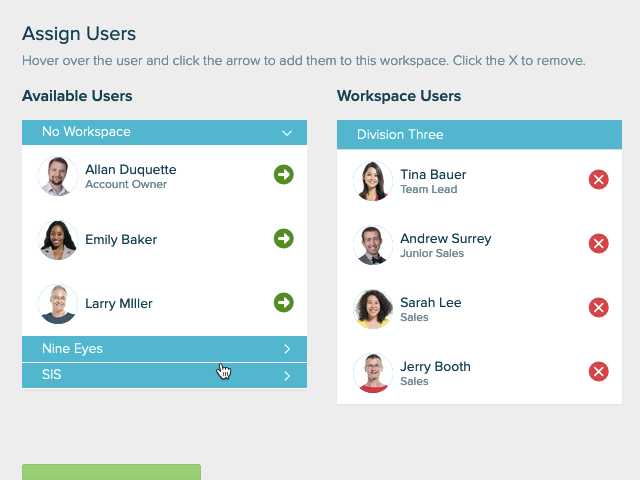Collapse the No Workspace group chevron
Viewport: 640px width, 480px height.
click(287, 133)
